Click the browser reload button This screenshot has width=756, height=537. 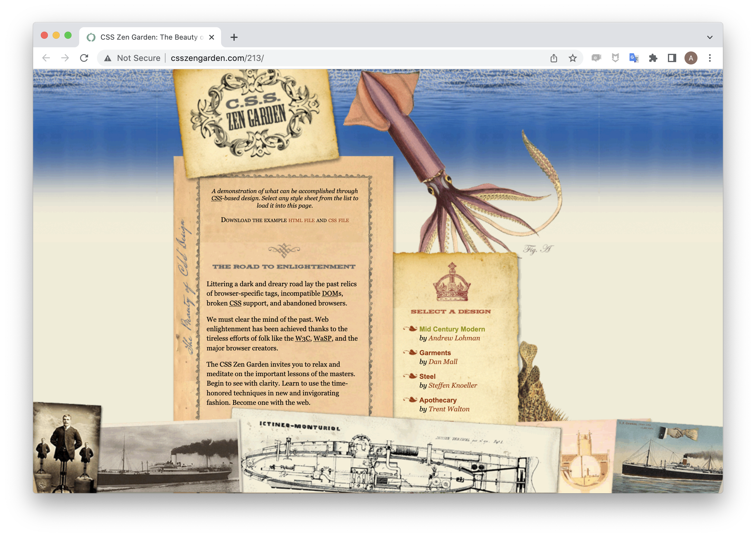[x=84, y=58]
